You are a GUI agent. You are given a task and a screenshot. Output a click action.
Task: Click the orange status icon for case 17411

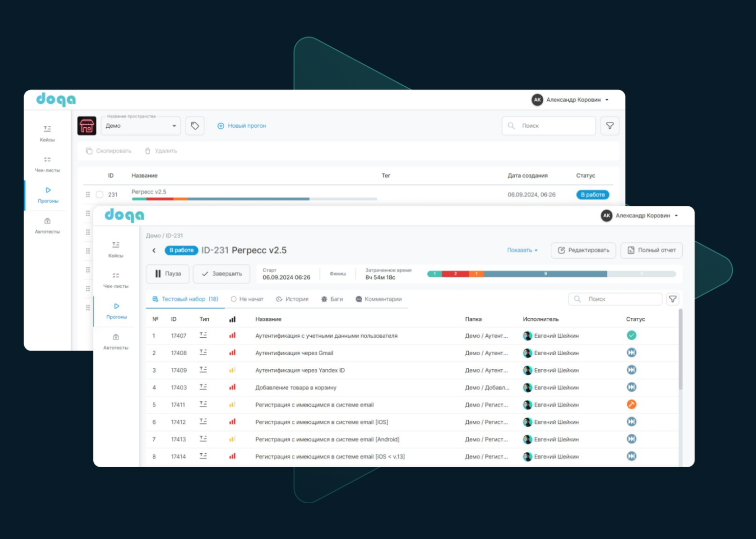point(631,405)
